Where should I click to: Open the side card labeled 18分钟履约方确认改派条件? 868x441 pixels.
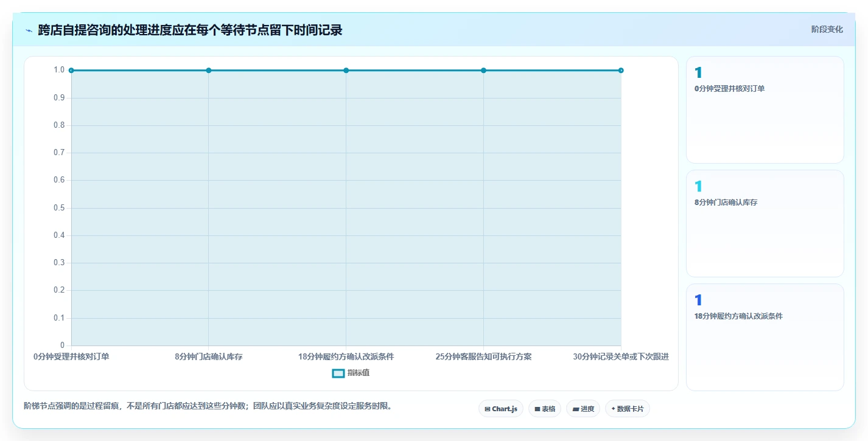[765, 337]
